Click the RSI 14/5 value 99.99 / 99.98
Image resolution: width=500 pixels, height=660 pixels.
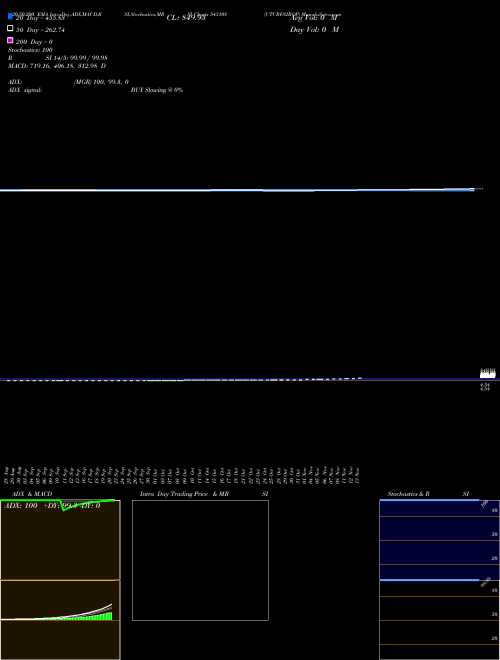76,58
